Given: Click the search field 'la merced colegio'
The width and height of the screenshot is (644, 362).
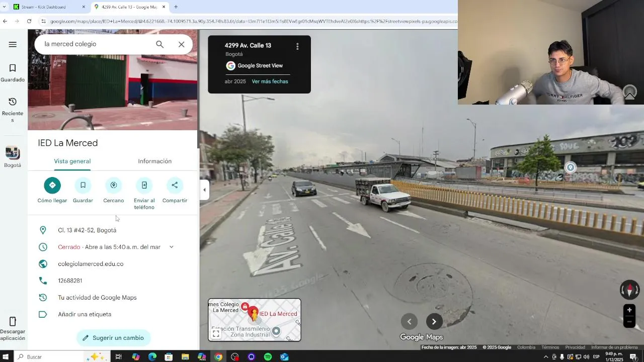Looking at the screenshot, I should coord(95,44).
